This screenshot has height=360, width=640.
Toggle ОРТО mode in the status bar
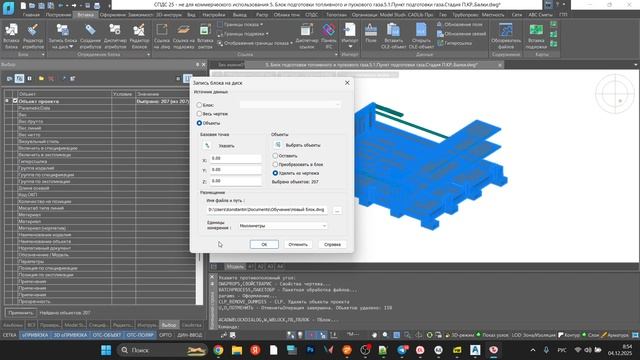(165, 335)
